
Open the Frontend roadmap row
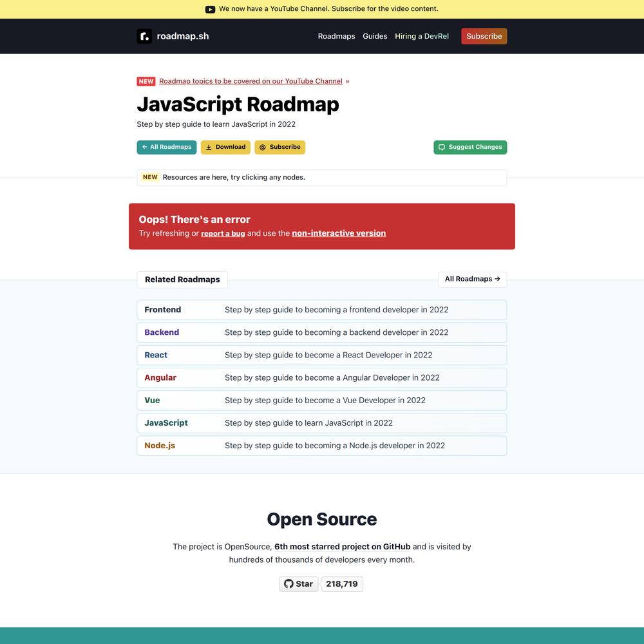pos(321,310)
